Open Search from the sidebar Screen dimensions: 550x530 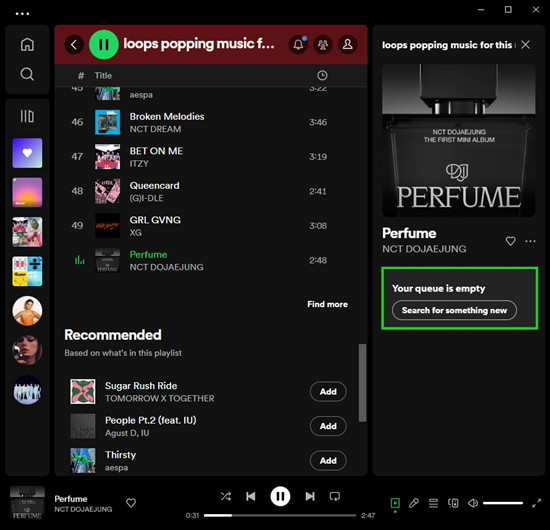[27, 74]
